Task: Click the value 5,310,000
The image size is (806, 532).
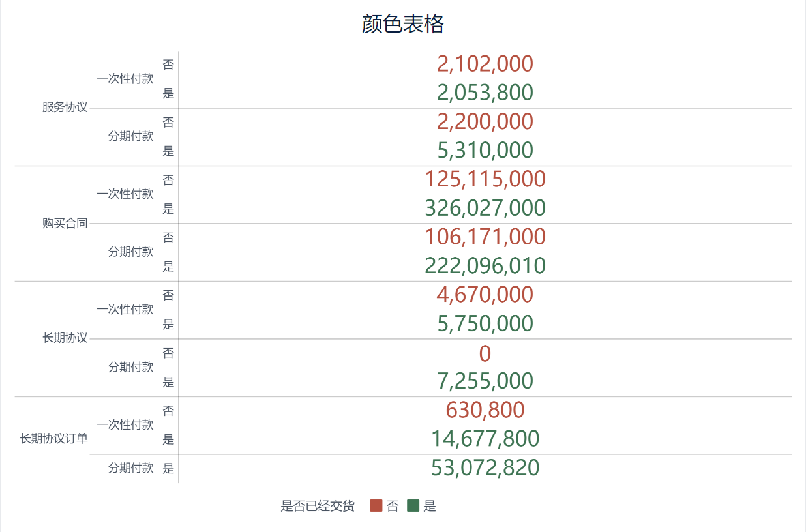Action: (485, 151)
